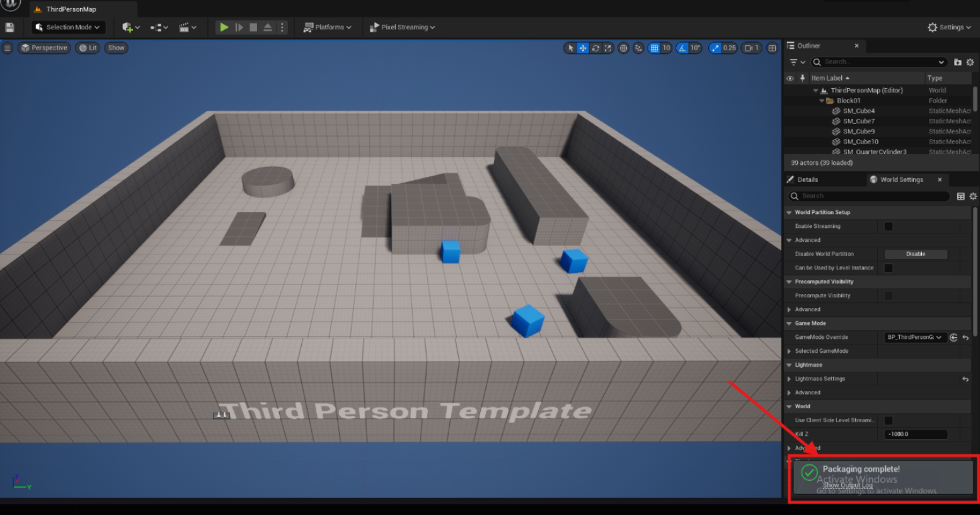Viewport: 980px width, 515px height.
Task: Click the stop simulation square button
Action: coord(253,27)
